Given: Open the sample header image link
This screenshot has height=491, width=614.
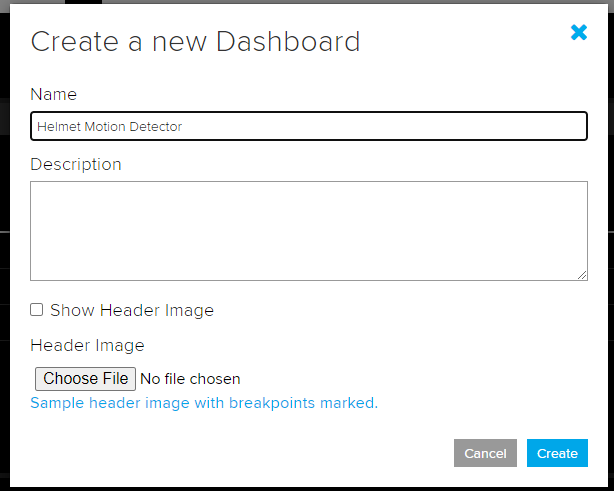Looking at the screenshot, I should click(x=204, y=403).
